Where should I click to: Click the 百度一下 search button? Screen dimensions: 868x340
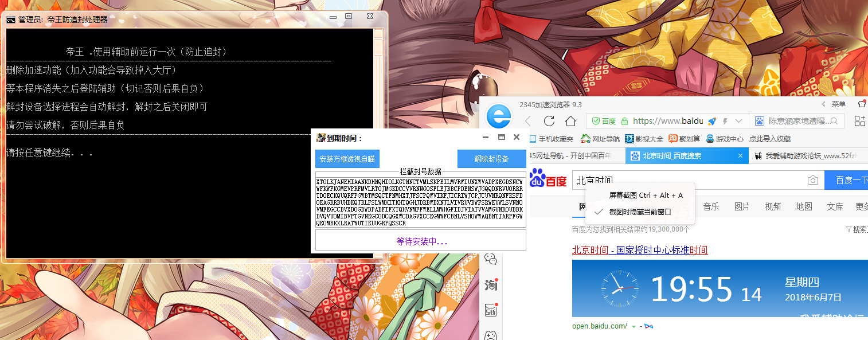[846, 180]
